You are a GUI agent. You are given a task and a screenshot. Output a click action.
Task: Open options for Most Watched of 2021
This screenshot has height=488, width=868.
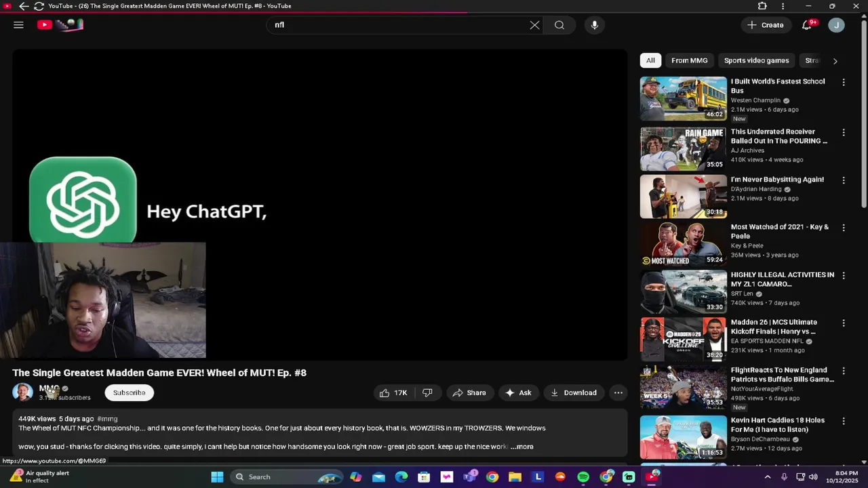844,228
